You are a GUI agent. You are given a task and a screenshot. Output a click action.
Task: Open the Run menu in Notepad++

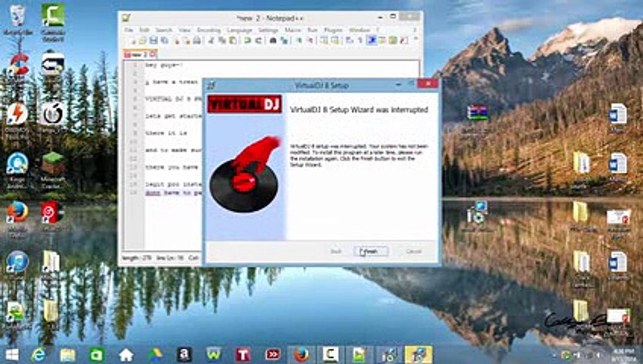pos(312,30)
